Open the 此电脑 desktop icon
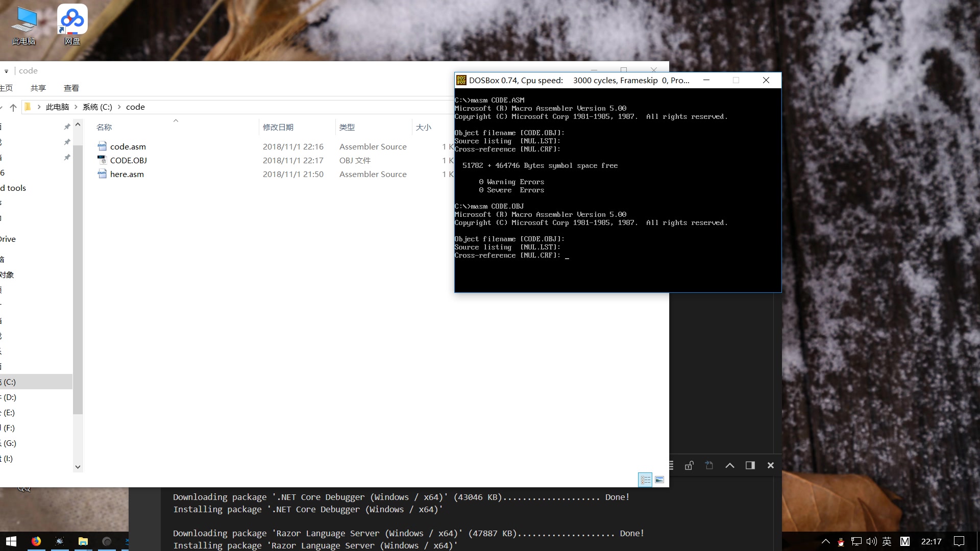 pos(23,23)
